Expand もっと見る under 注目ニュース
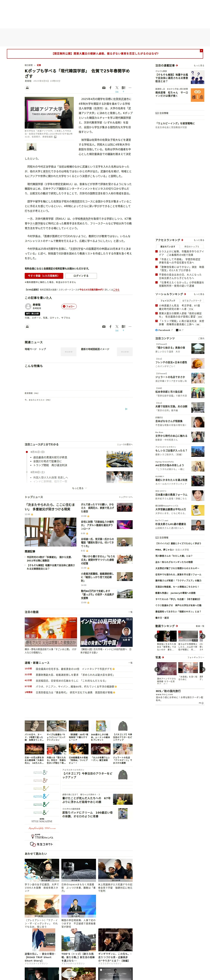Viewport: 210px width, 980px height. pos(79,488)
